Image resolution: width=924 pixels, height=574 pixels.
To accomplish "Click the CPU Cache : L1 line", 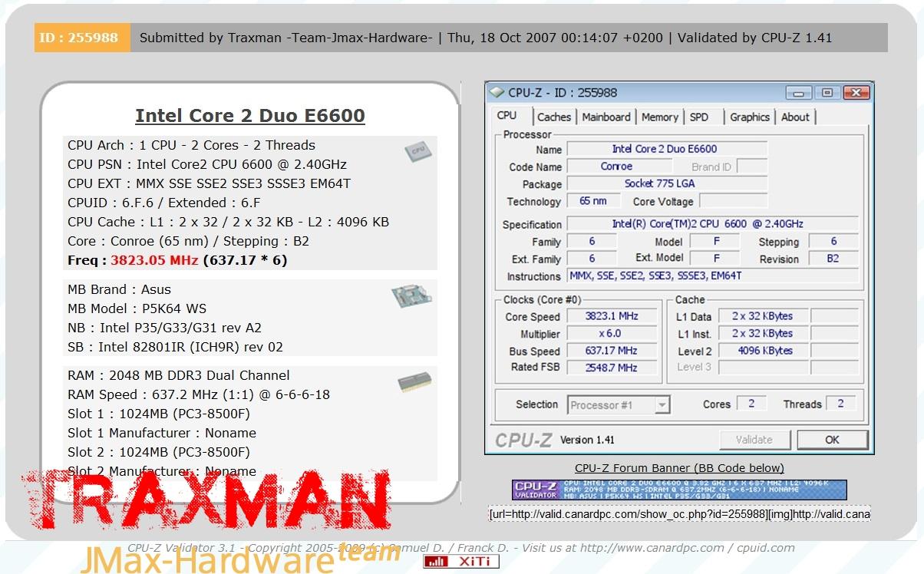I will point(228,222).
